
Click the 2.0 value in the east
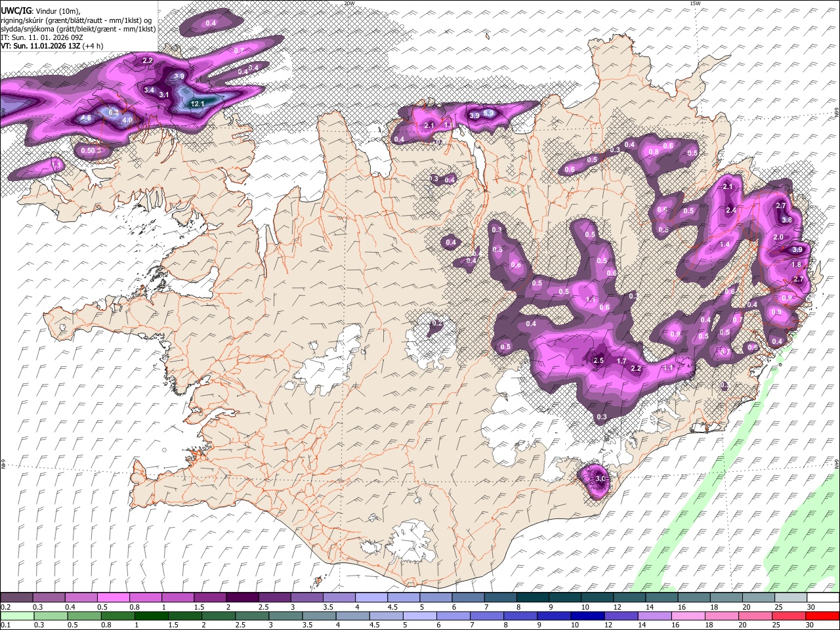[x=779, y=237]
